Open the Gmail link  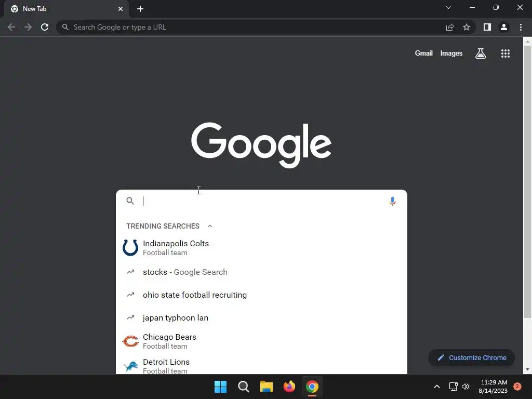coord(424,54)
